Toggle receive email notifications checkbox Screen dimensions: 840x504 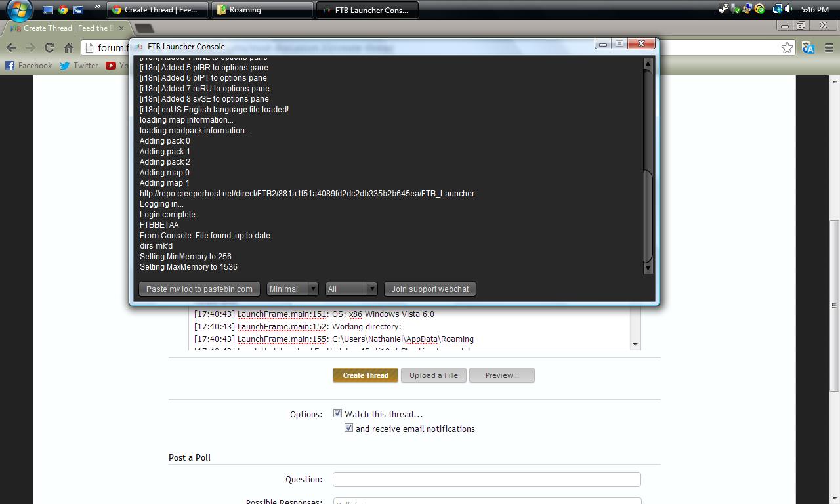point(348,428)
